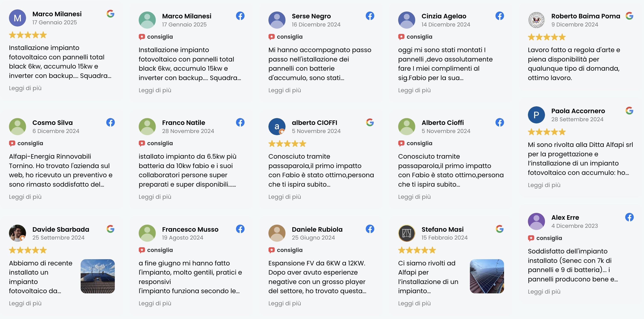Click the five-star rating on alberto CIOFFI's review

287,144
